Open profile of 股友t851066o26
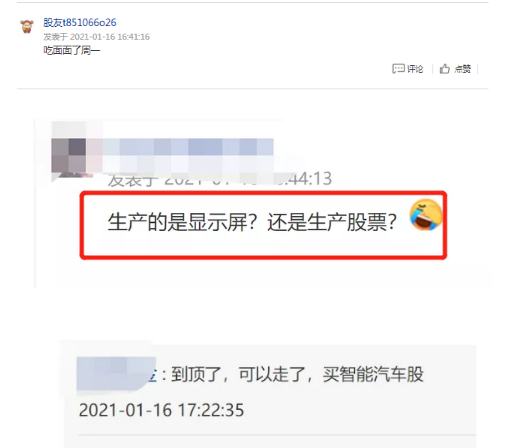Viewport: 505px width, 448px height. point(80,22)
